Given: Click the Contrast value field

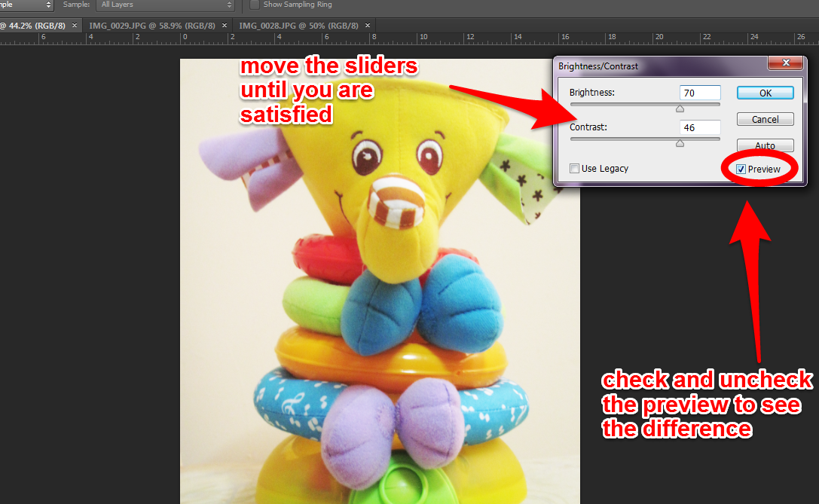Looking at the screenshot, I should point(700,127).
